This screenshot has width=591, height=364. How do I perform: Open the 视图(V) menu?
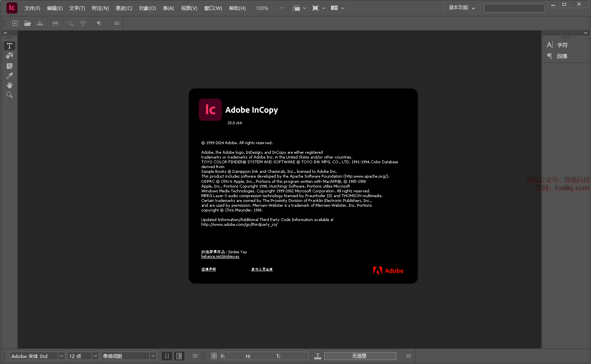(189, 8)
